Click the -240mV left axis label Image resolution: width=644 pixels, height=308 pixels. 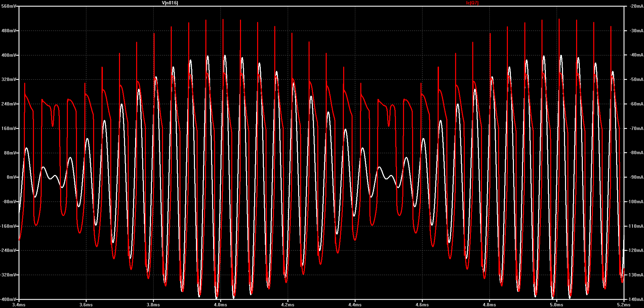click(8, 251)
